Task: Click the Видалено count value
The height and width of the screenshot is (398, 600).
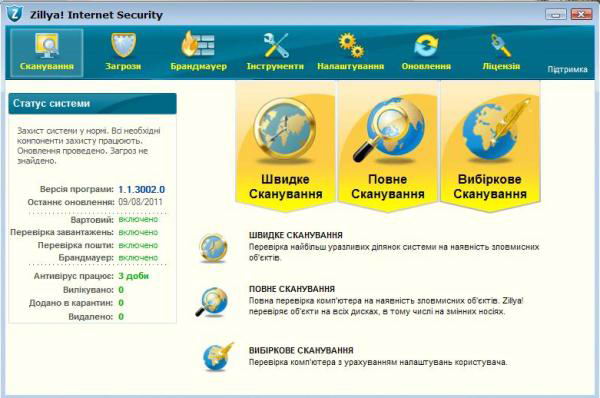Action: click(x=121, y=316)
